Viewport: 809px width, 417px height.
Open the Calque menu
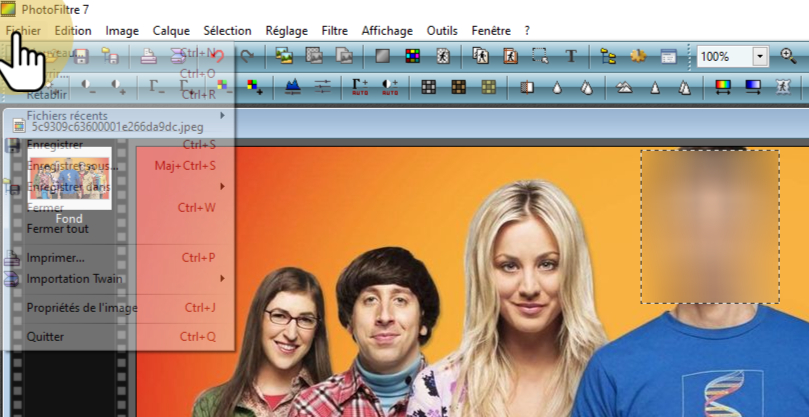(x=171, y=30)
